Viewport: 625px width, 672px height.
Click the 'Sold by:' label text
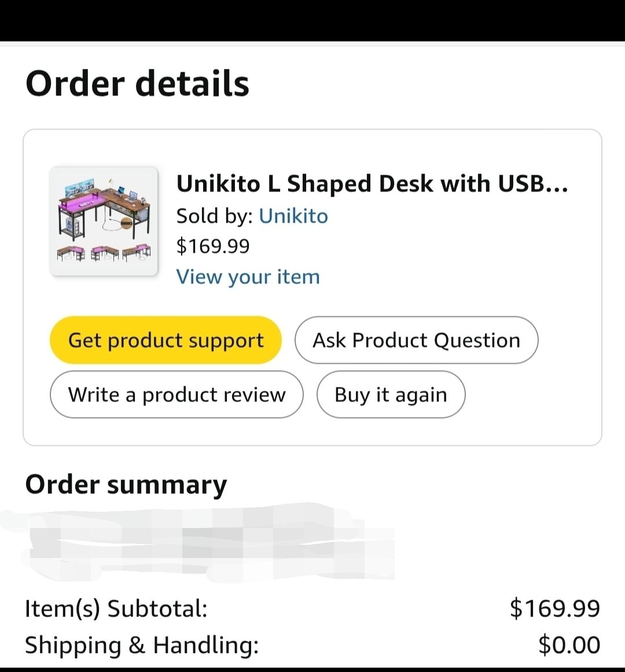click(214, 216)
